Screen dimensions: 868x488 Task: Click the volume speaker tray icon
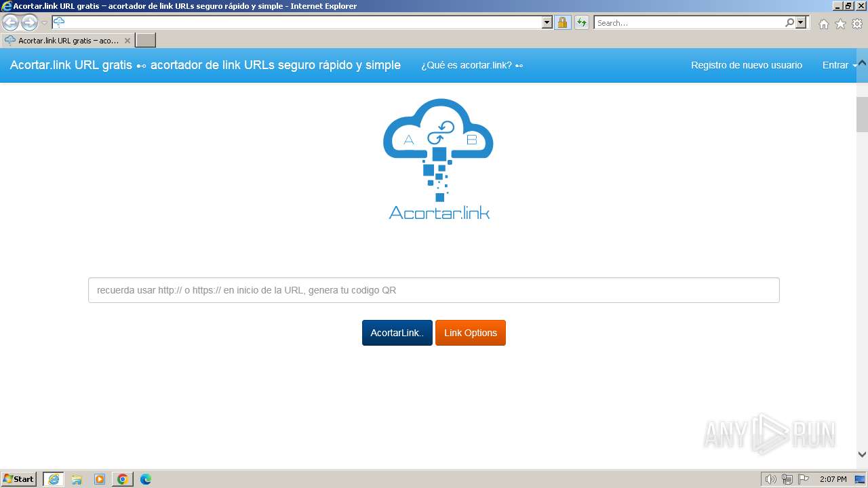pyautogui.click(x=770, y=479)
